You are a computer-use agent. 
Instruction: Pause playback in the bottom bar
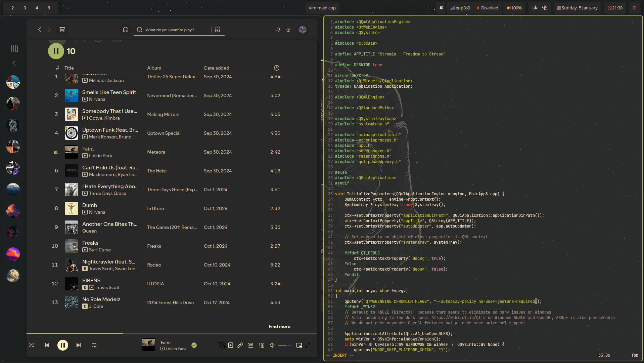point(63,345)
